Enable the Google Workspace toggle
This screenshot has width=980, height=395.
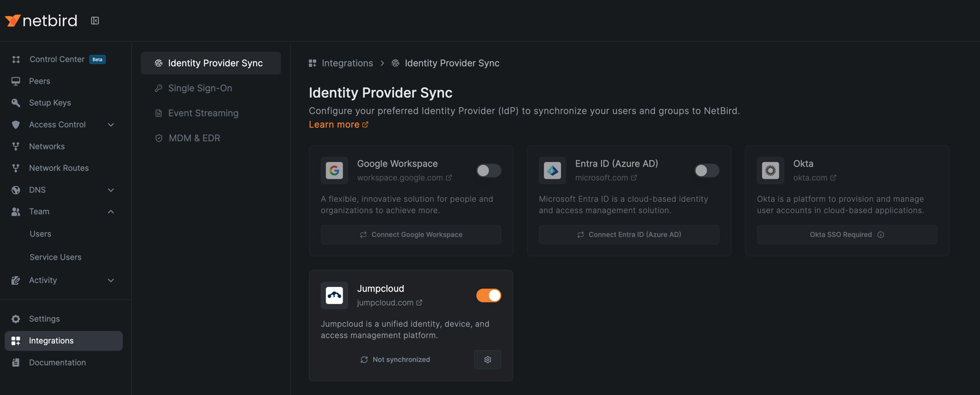click(488, 171)
